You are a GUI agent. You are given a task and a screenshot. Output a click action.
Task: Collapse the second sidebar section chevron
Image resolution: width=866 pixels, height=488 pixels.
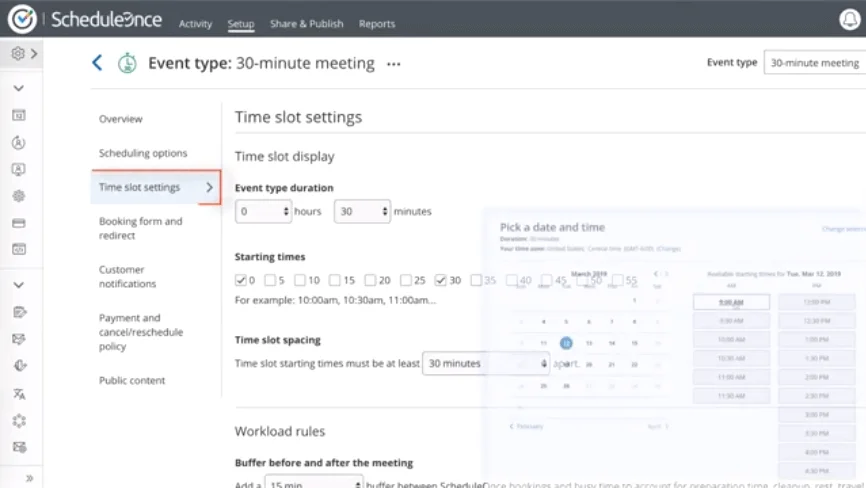19,285
